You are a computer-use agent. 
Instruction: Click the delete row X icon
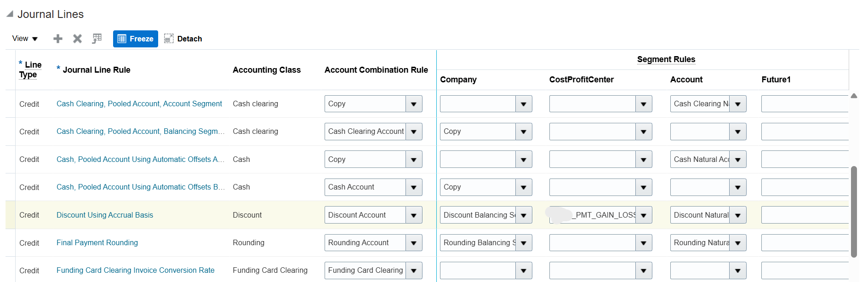(x=77, y=39)
